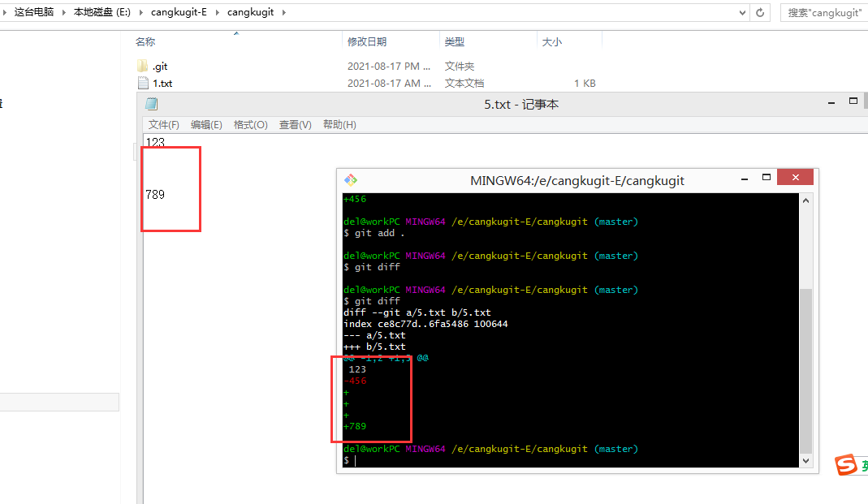Viewport: 868px width, 504px height.
Task: Sort files by the 名称 column
Action: pyautogui.click(x=145, y=41)
